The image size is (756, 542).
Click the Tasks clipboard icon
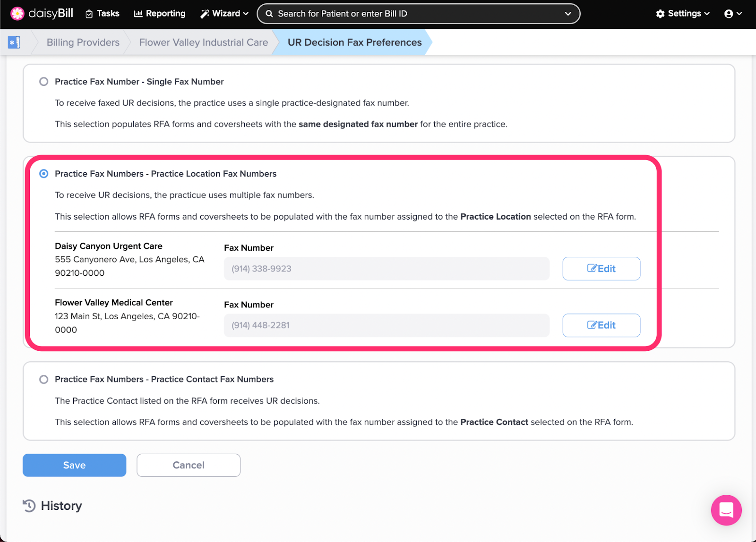pyautogui.click(x=89, y=14)
